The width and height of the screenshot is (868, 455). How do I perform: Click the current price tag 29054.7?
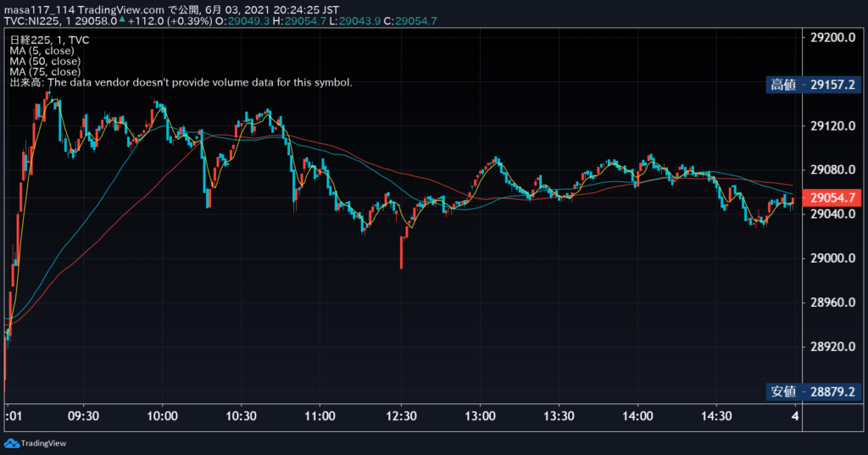tap(832, 197)
